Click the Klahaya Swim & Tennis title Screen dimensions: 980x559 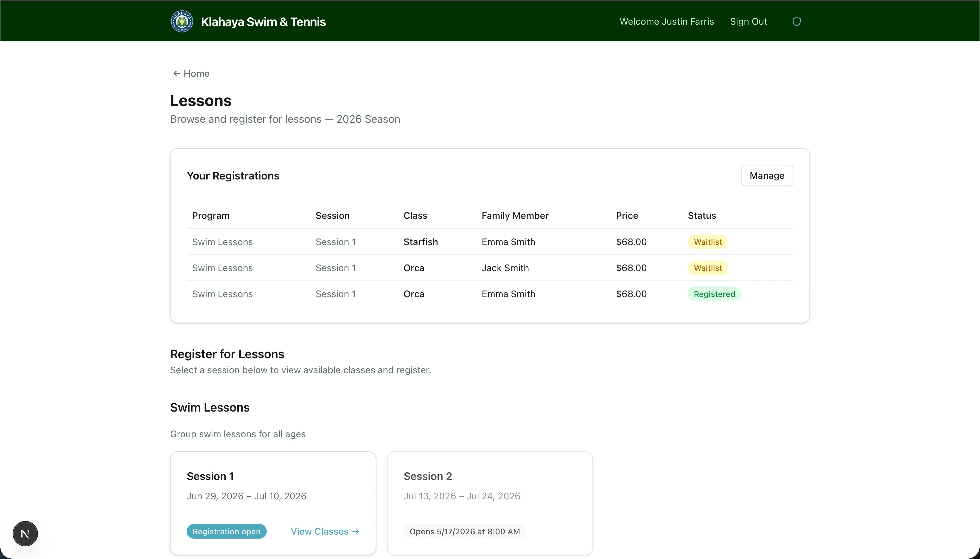click(263, 22)
